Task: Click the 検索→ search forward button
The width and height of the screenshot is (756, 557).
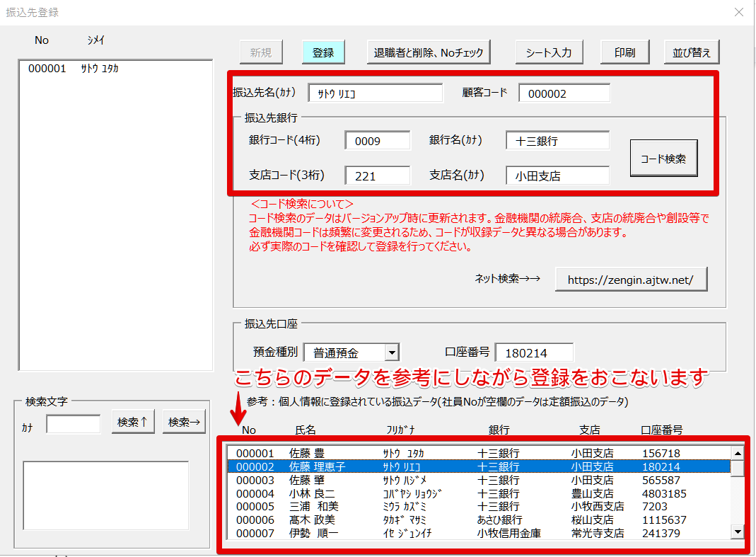Action: click(184, 423)
